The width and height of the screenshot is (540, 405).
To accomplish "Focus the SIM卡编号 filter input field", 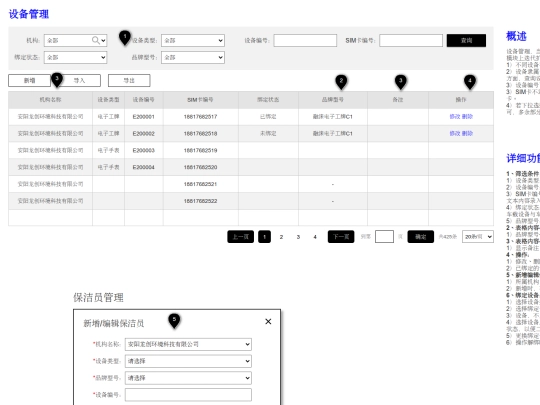I will coord(411,40).
